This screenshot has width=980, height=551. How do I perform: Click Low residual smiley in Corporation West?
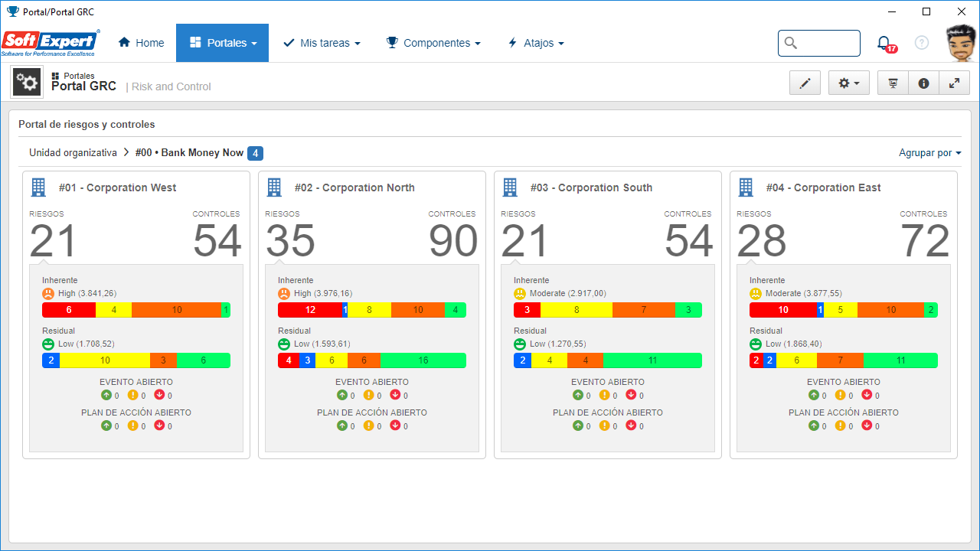[x=48, y=344]
